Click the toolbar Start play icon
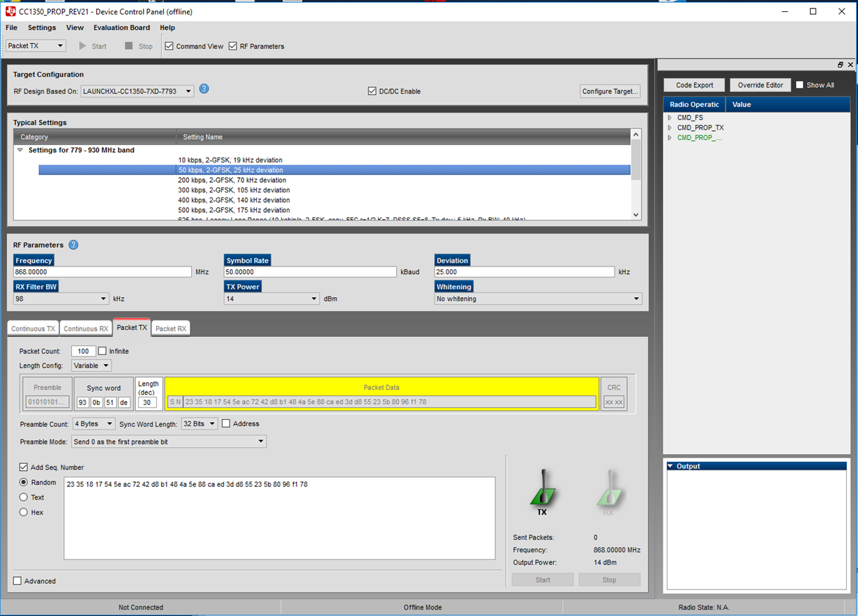858x616 pixels. click(x=82, y=46)
